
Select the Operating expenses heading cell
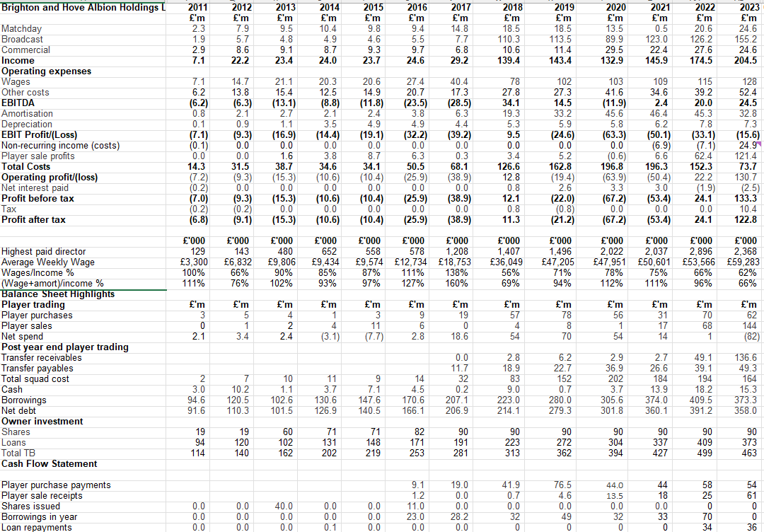coord(46,71)
